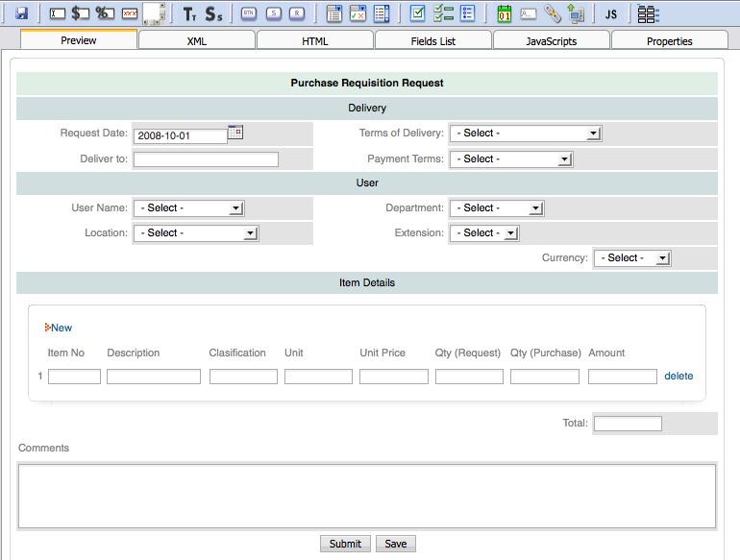Insert a Title element from toolbar

(x=189, y=14)
